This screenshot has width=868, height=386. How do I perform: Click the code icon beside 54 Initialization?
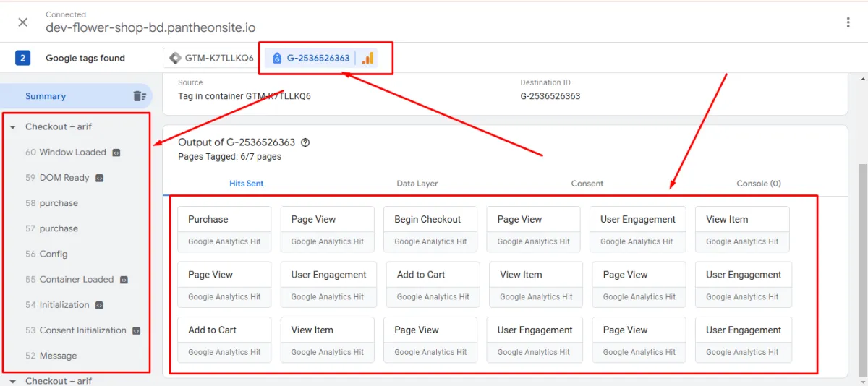pyautogui.click(x=99, y=305)
